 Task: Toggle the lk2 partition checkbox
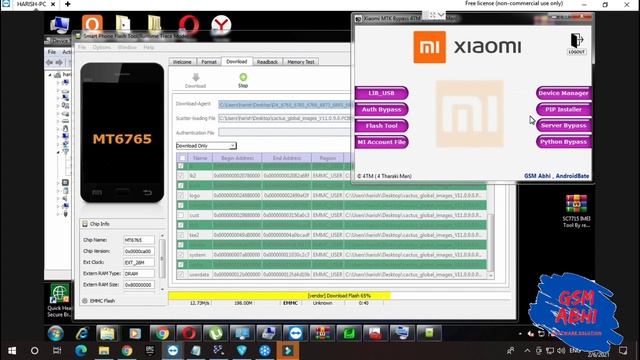[181, 176]
